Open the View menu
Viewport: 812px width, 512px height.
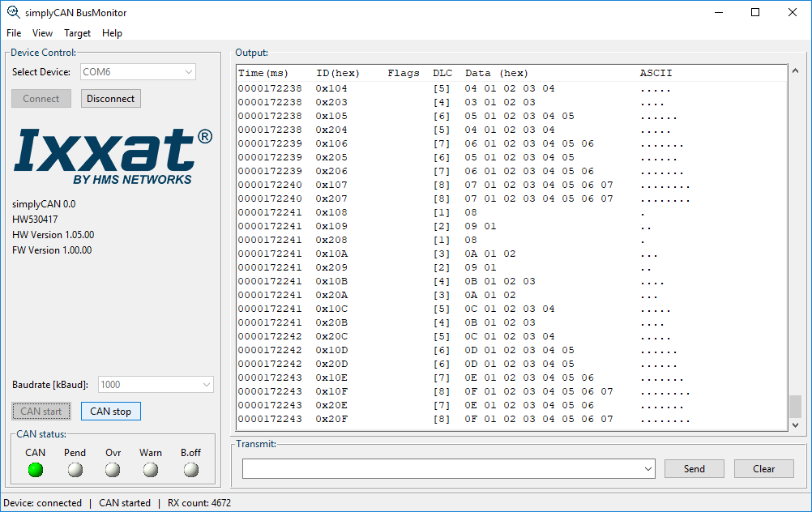[x=42, y=33]
